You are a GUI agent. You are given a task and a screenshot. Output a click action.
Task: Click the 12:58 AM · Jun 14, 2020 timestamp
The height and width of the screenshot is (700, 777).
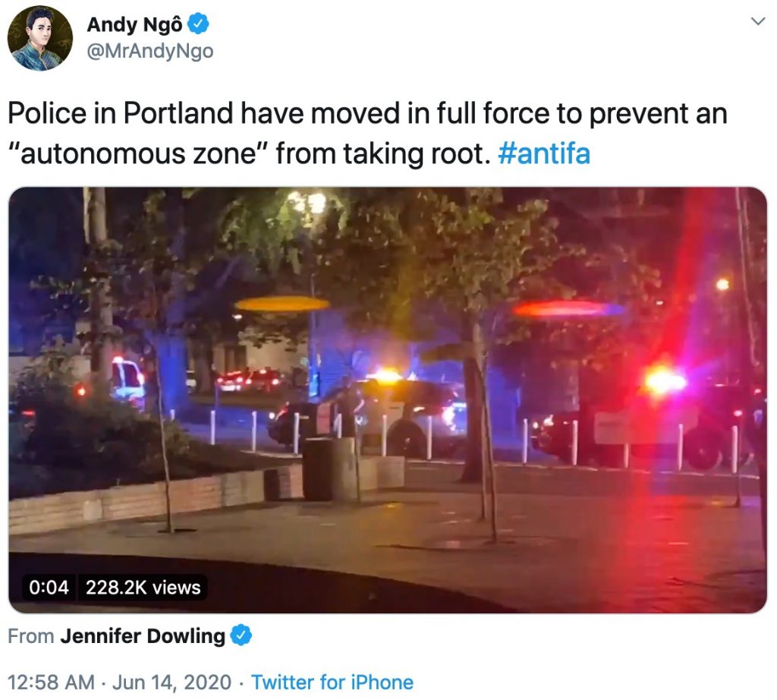tap(119, 682)
